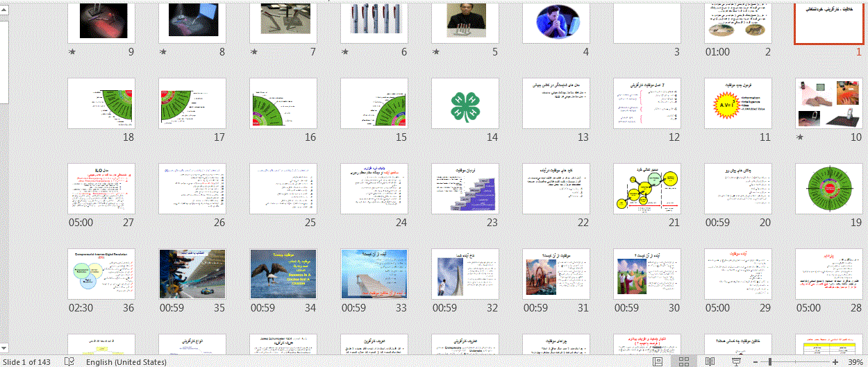The height and width of the screenshot is (367, 868).
Task: Open zoom dialog via 39% label
Action: (x=855, y=362)
